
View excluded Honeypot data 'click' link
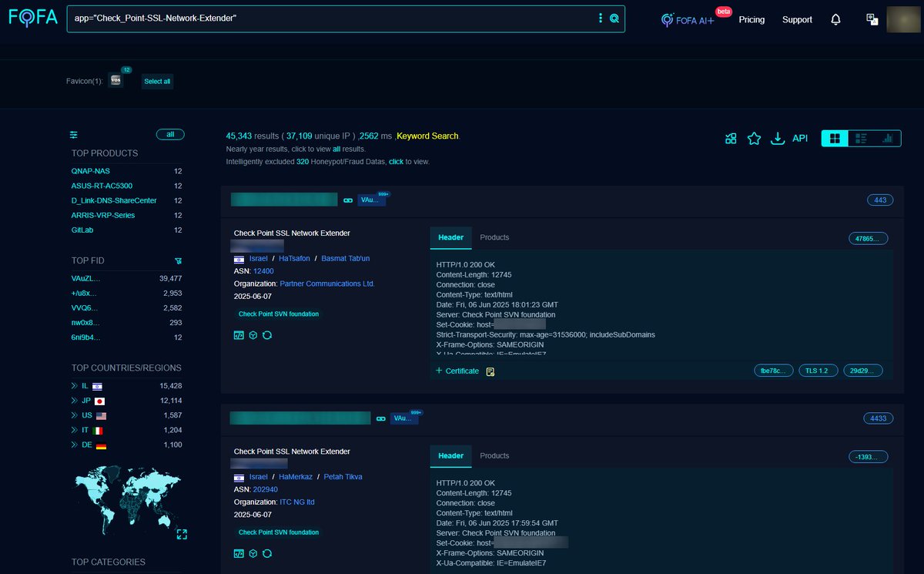396,162
